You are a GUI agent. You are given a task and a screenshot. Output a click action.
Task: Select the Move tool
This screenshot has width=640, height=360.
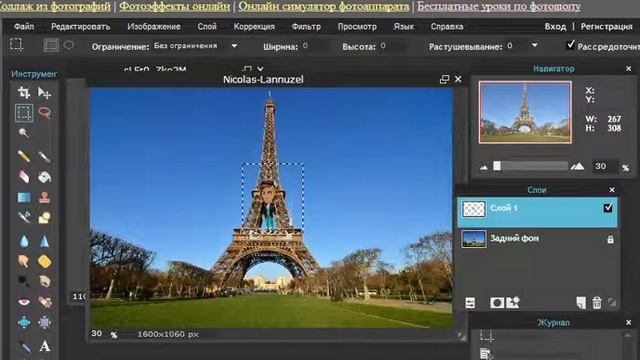coord(44,93)
